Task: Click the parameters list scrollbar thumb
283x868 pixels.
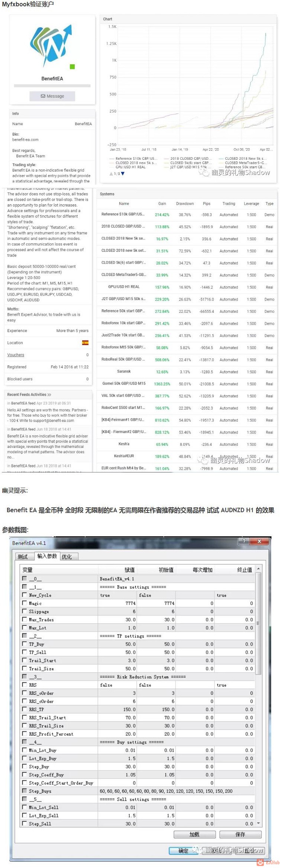Action: 258,623
